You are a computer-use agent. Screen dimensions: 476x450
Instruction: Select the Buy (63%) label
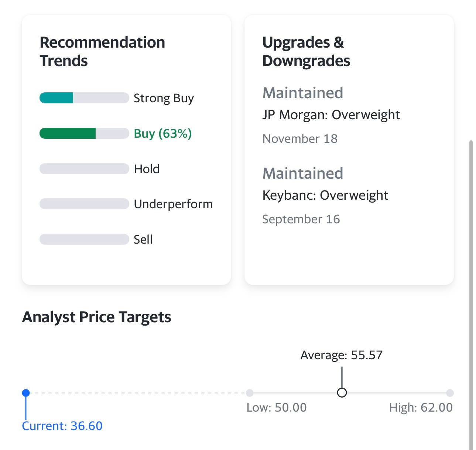coord(163,134)
